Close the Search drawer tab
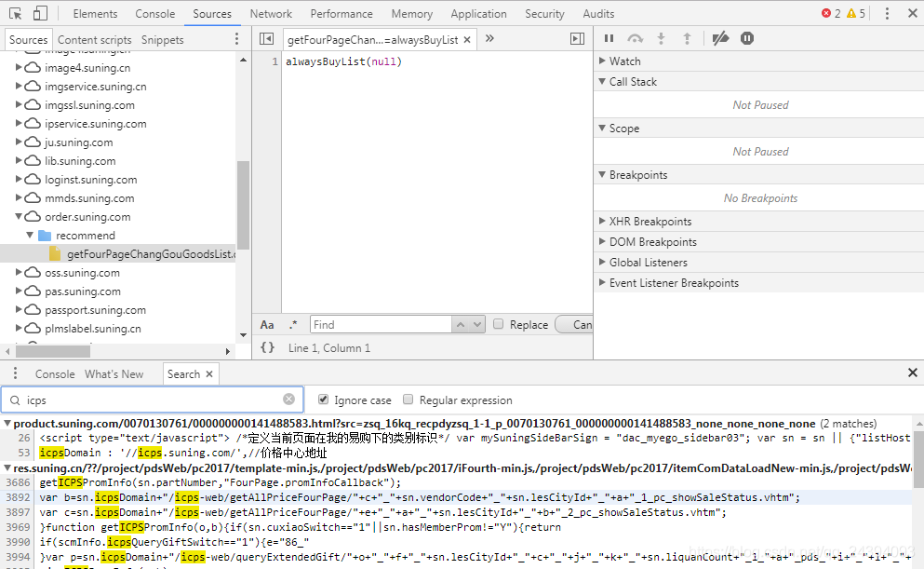924x569 pixels. point(209,374)
